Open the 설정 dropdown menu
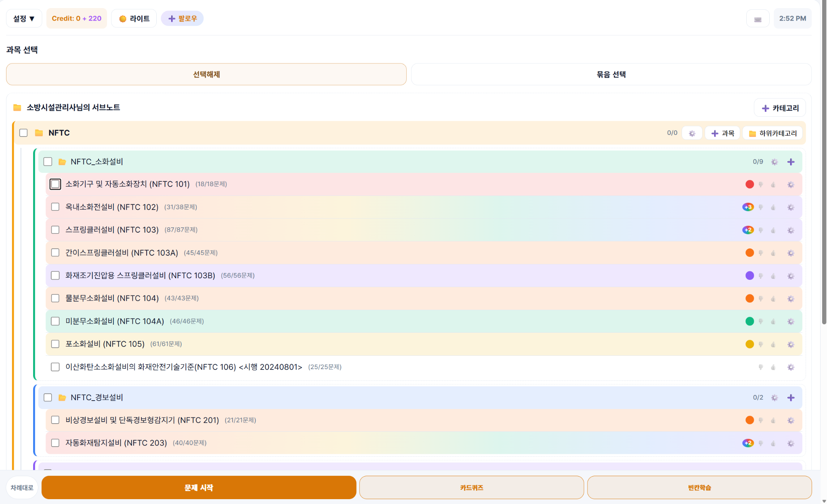The image size is (827, 504). pyautogui.click(x=24, y=19)
